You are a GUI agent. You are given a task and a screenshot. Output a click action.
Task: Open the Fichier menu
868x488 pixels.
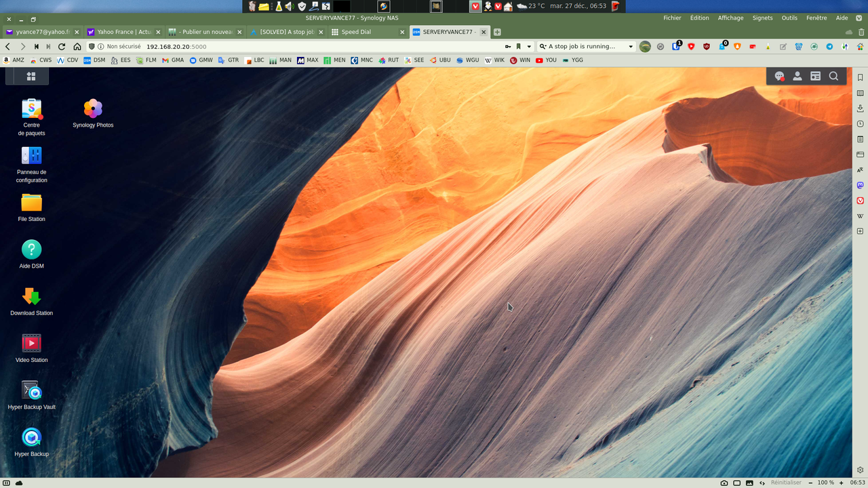(x=672, y=18)
